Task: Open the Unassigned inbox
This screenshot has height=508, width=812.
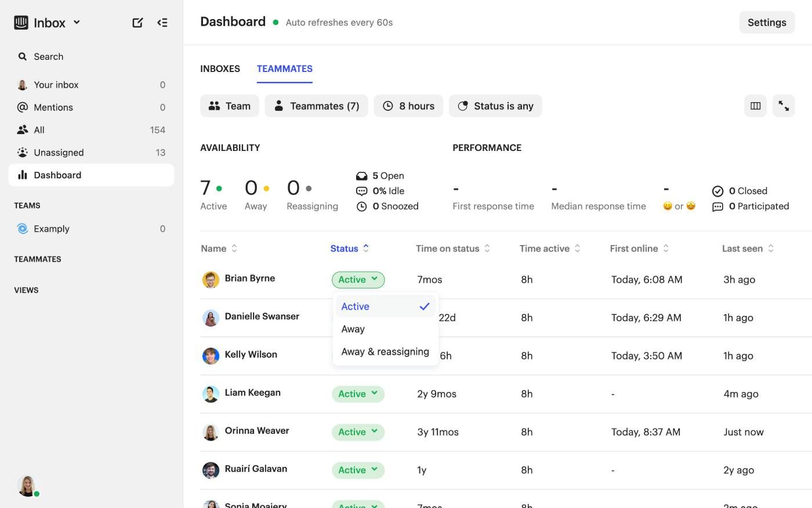Action: point(59,153)
